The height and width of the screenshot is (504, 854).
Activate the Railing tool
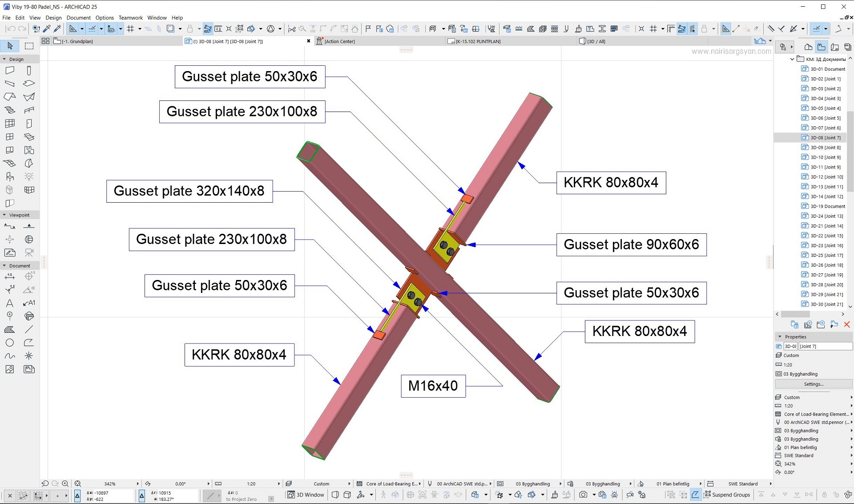[x=29, y=110]
